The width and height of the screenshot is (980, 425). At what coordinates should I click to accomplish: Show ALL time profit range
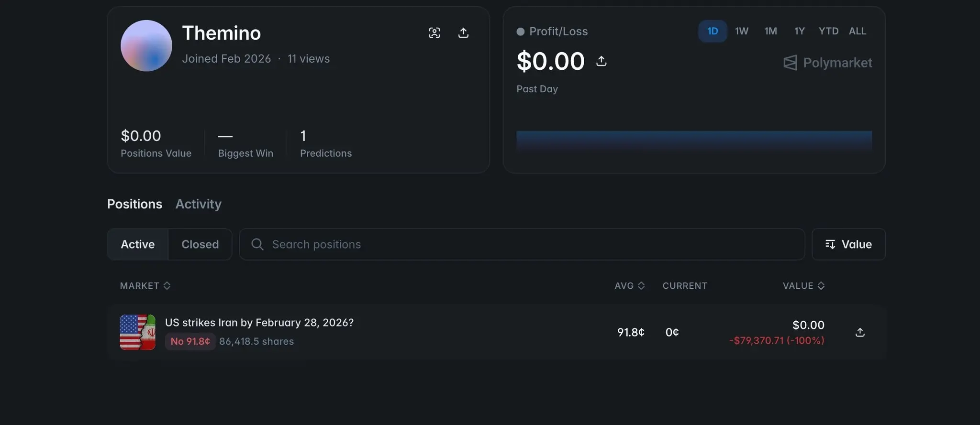[857, 31]
